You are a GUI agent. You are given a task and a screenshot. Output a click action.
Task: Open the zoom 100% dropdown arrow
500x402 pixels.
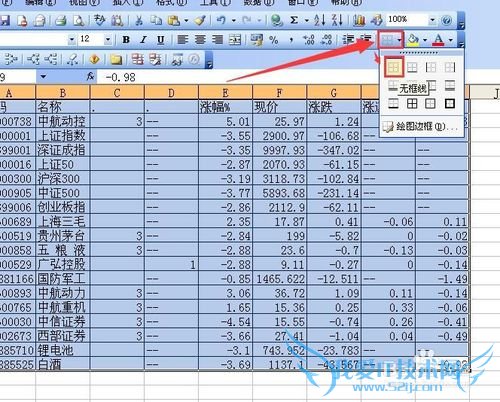tap(432, 20)
